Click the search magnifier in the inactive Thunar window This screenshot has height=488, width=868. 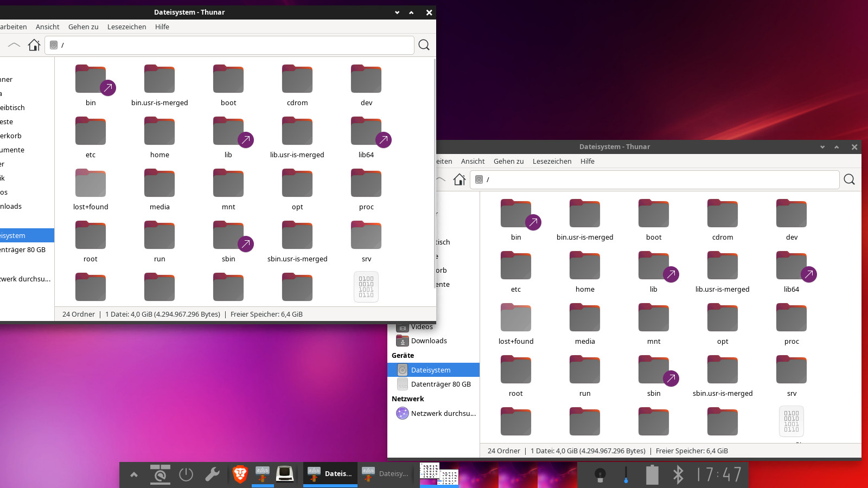pyautogui.click(x=849, y=179)
